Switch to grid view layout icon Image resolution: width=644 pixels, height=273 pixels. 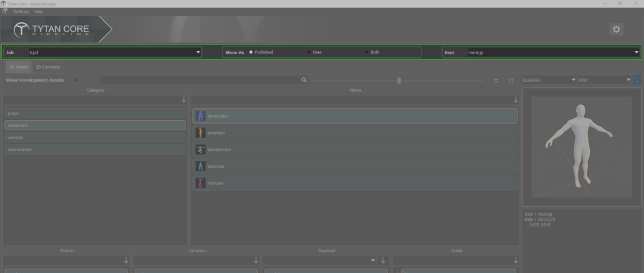tap(511, 81)
